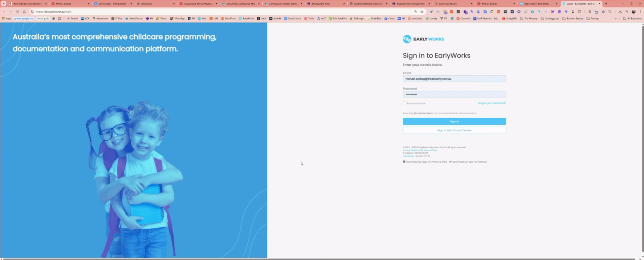
Task: Click the blue Sign in button
Action: pyautogui.click(x=454, y=122)
